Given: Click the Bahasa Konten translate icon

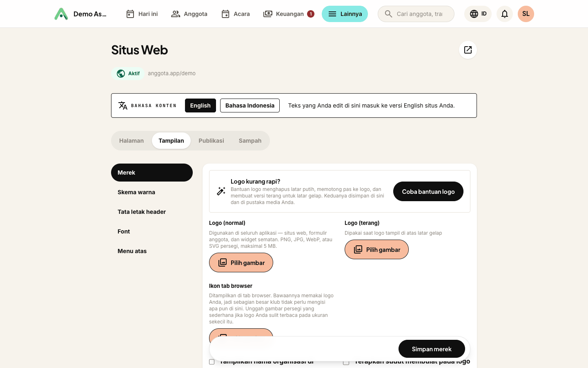Looking at the screenshot, I should (x=122, y=105).
